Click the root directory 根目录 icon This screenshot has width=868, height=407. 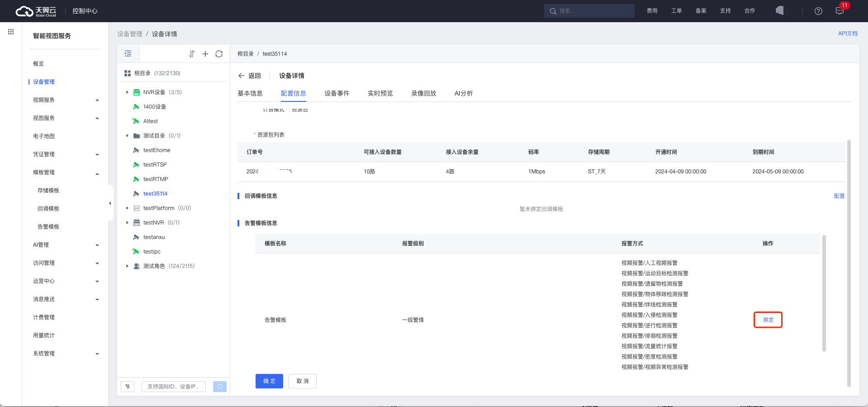(x=128, y=73)
